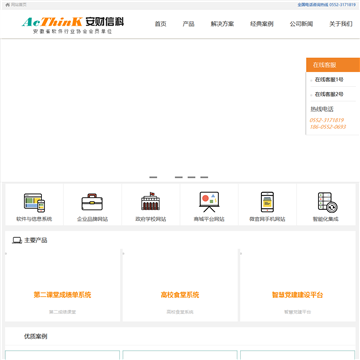Open the 政府学校网站 building icon

click(151, 201)
